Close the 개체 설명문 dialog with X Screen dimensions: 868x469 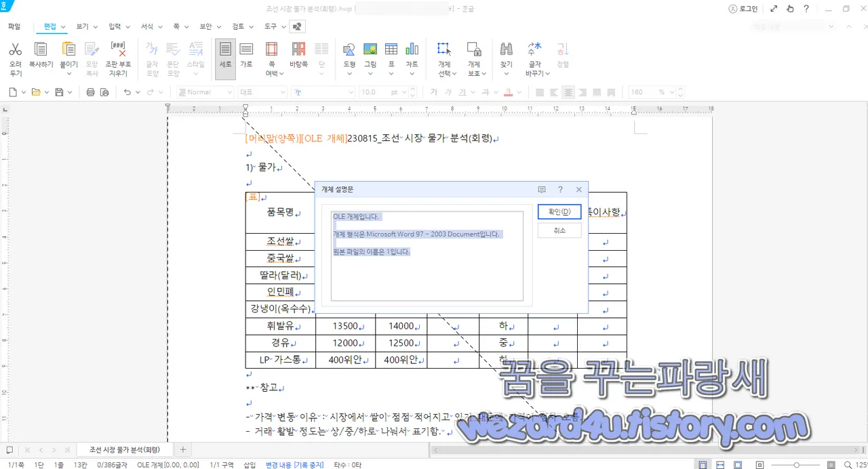[x=579, y=190]
